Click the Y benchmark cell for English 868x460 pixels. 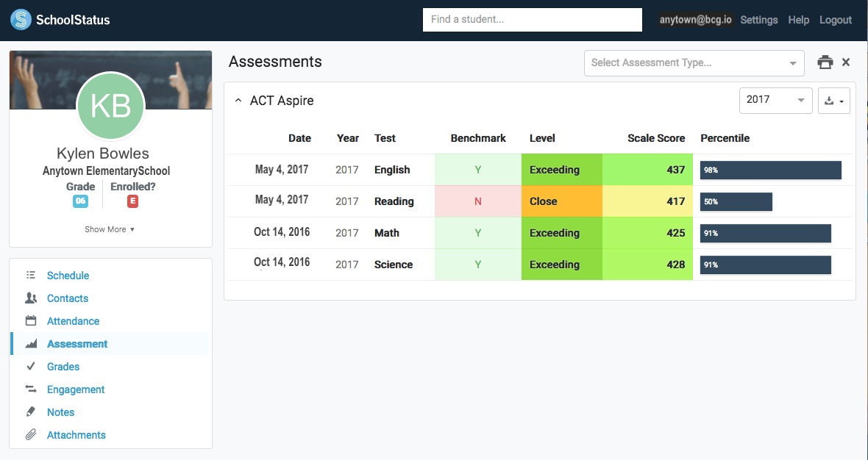(477, 170)
